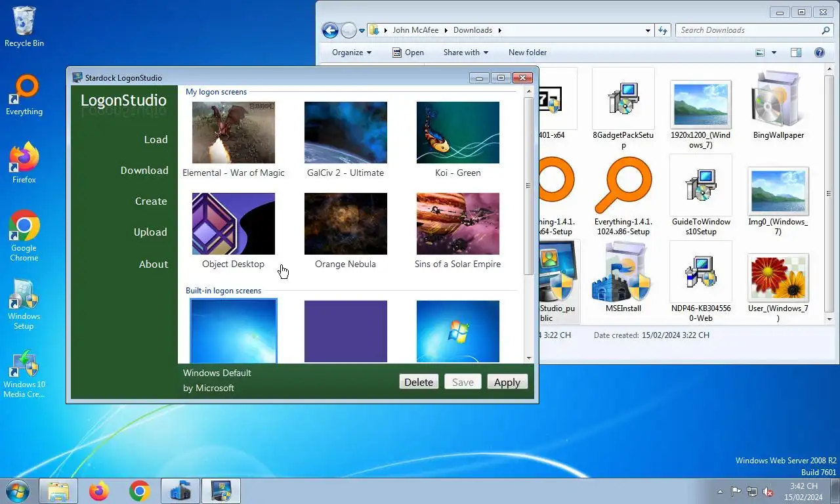Click the Change your view icon
This screenshot has width=840, height=504.
pyautogui.click(x=760, y=52)
